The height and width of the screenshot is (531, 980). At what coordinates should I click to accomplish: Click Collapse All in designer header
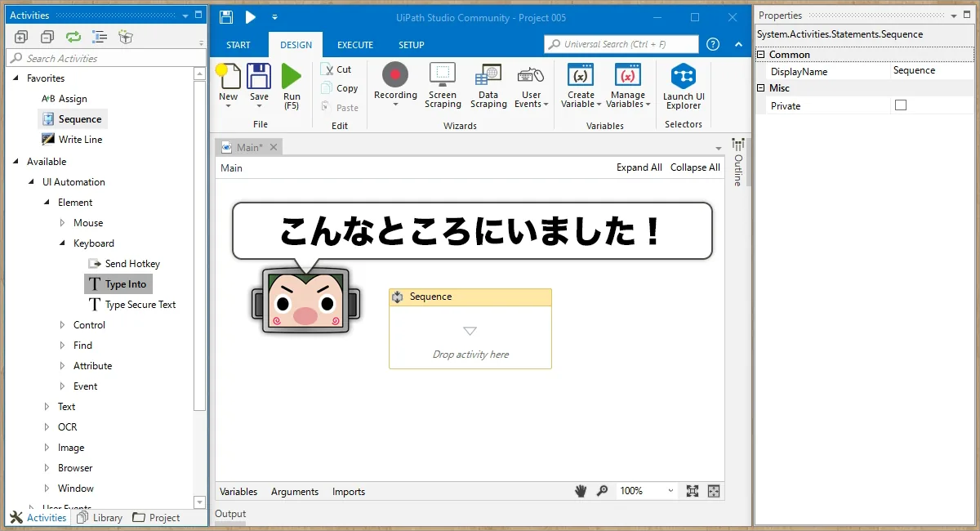(695, 167)
